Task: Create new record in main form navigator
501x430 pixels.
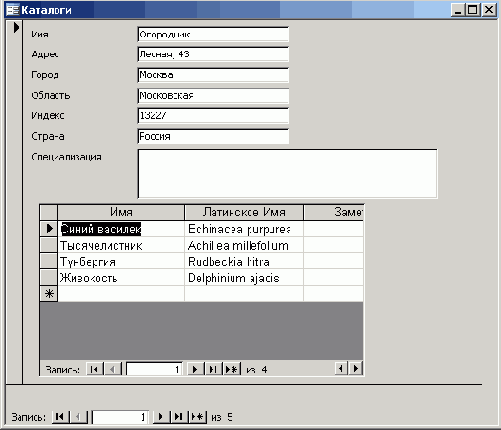Action: tap(198, 417)
